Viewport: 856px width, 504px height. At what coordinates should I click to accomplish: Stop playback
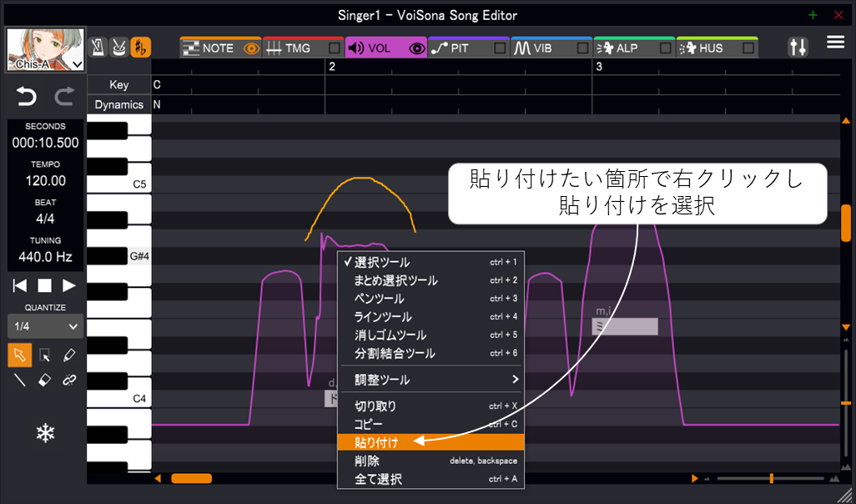pos(44,285)
